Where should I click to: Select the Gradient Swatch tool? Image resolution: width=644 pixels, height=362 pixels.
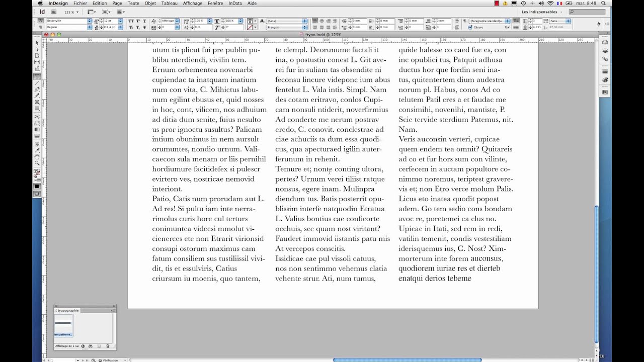click(x=37, y=129)
